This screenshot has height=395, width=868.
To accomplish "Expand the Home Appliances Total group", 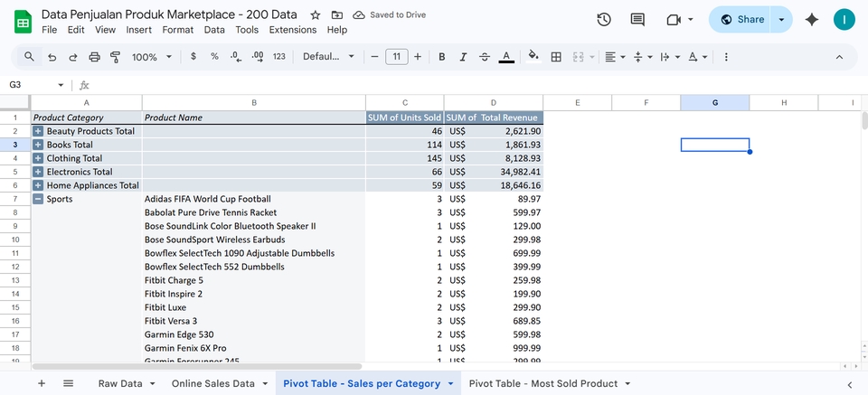I will pos(38,185).
